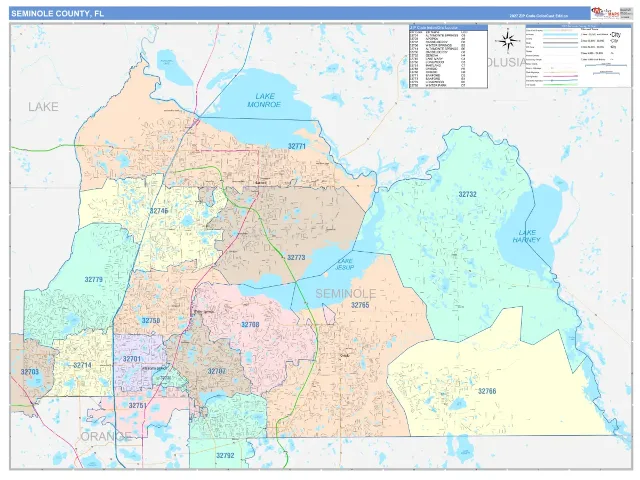Image resolution: width=640 pixels, height=480 pixels.
Task: Select the gray SEMINOLE county name label
Action: click(346, 293)
